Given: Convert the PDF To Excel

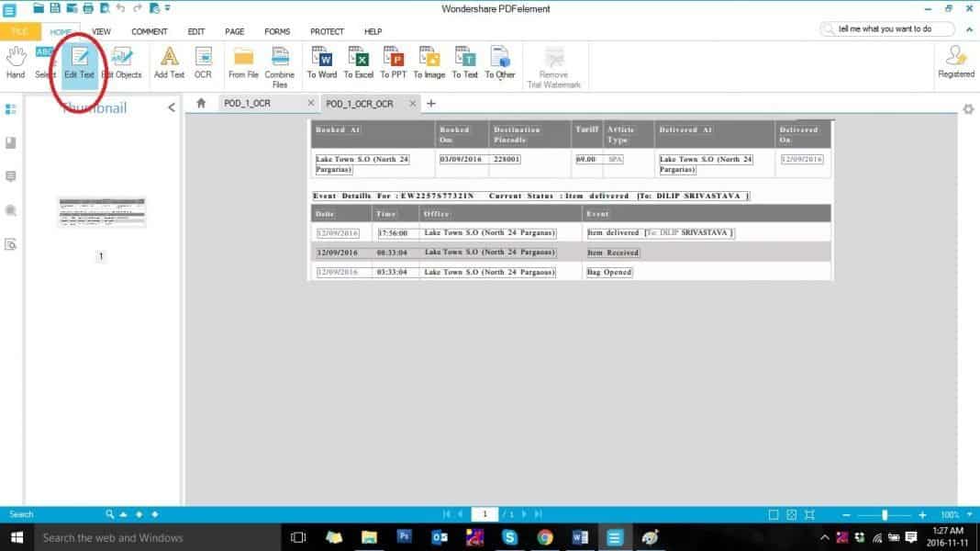Looking at the screenshot, I should click(358, 62).
